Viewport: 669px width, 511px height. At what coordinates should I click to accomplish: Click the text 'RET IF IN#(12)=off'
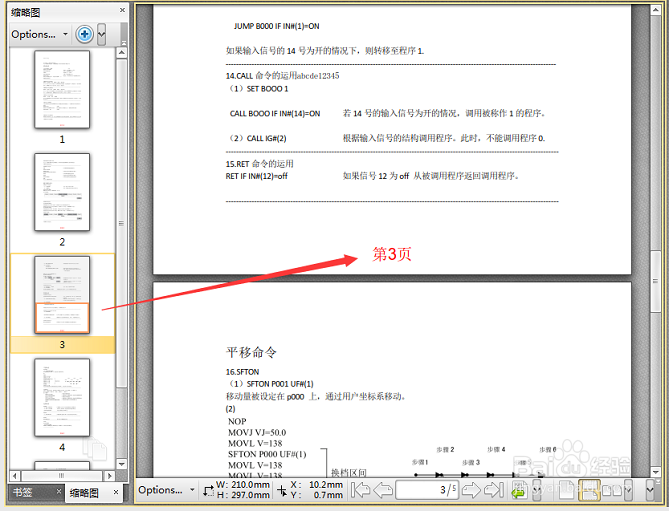[x=256, y=176]
